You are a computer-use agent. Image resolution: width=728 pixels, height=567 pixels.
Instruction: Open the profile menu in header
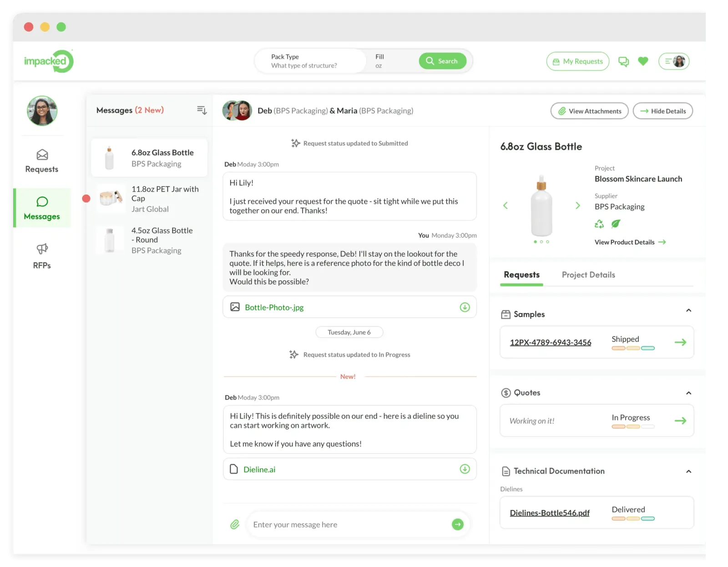[x=674, y=61]
